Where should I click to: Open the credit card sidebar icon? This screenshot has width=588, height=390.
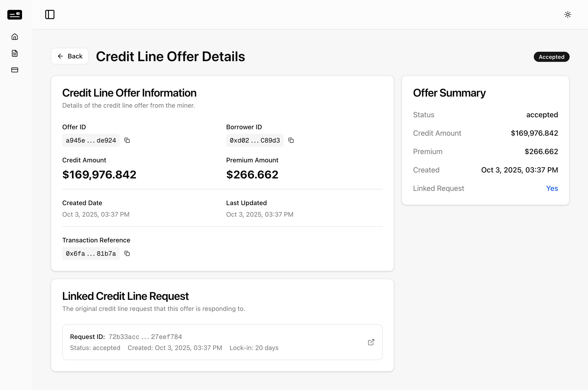(x=15, y=70)
